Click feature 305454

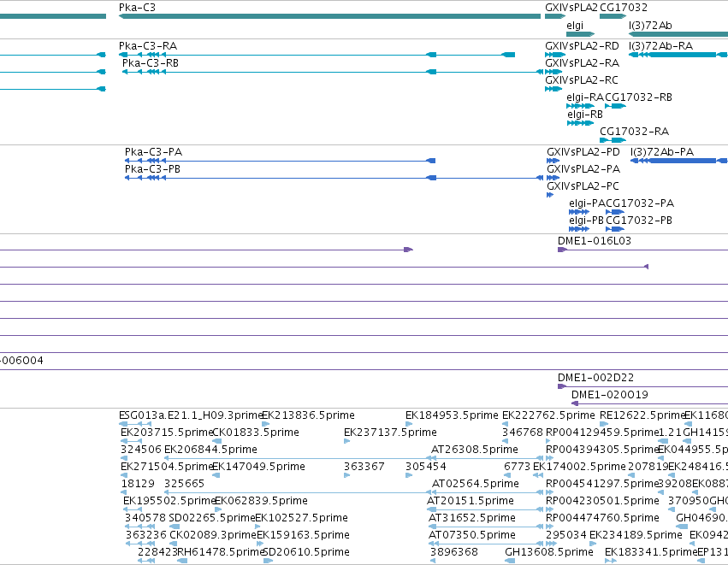409,475
